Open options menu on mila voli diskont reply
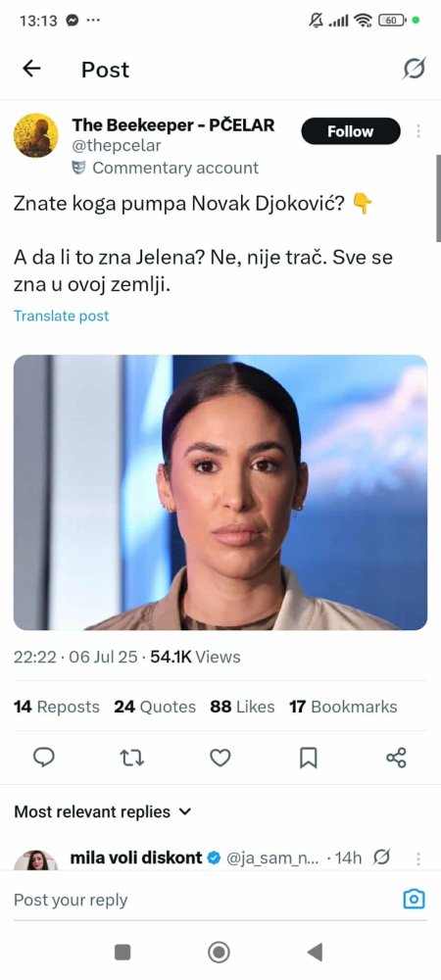Viewport: 441px width, 980px height. pyautogui.click(x=417, y=858)
